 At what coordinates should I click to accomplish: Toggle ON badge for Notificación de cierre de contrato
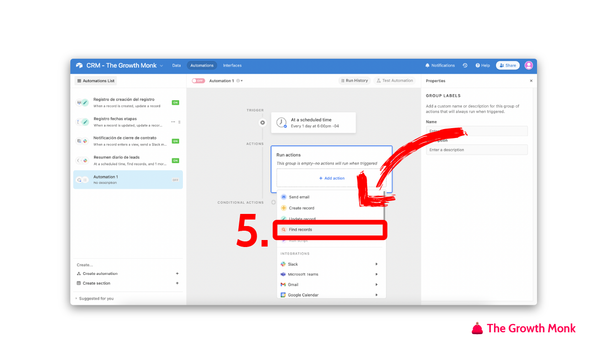pos(175,141)
